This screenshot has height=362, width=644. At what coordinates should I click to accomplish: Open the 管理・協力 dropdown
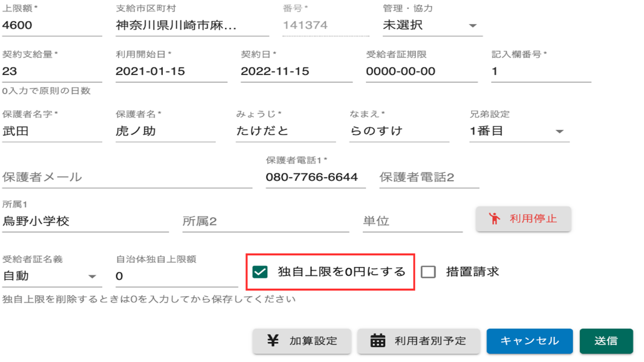[432, 25]
